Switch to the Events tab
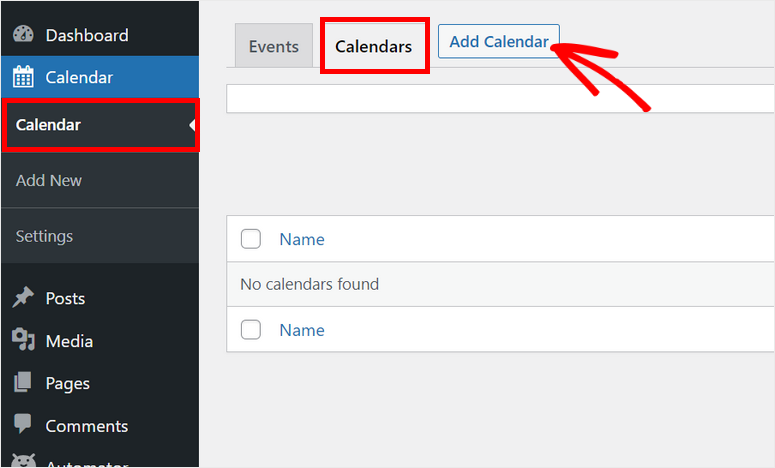The image size is (775, 468). pyautogui.click(x=273, y=47)
